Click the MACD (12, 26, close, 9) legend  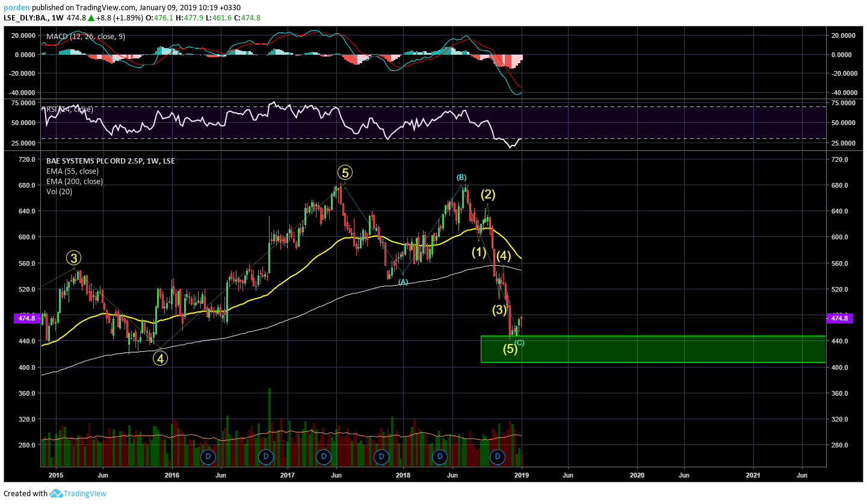click(86, 37)
